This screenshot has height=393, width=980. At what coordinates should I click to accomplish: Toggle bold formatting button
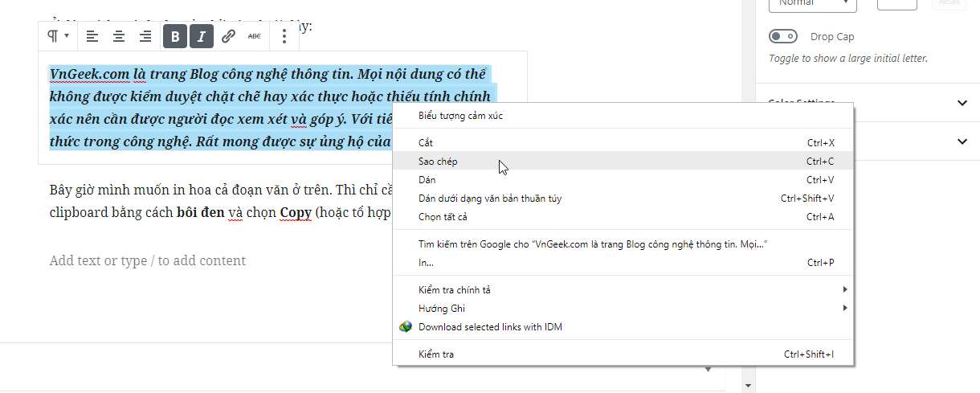[175, 36]
